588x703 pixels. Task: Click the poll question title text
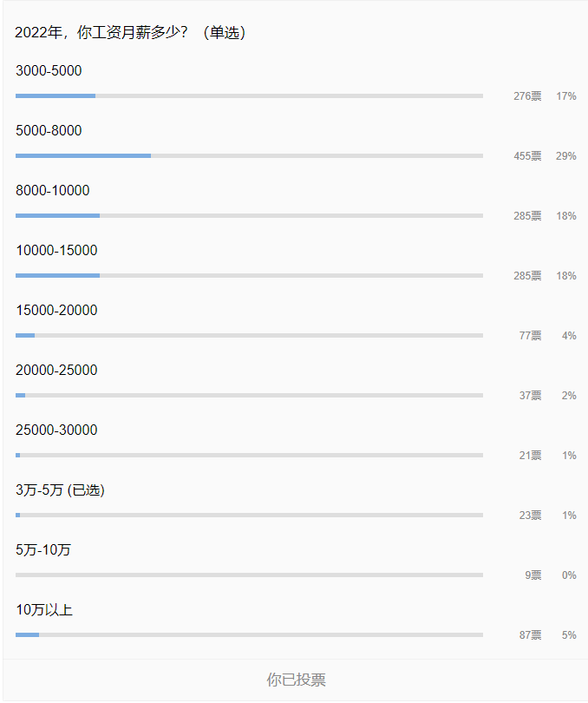click(x=130, y=33)
